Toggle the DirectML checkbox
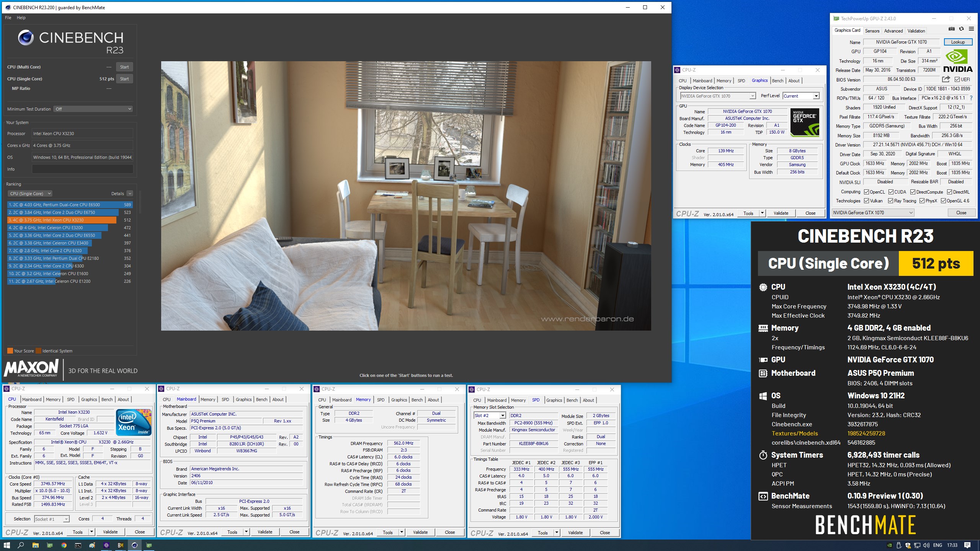 (949, 192)
